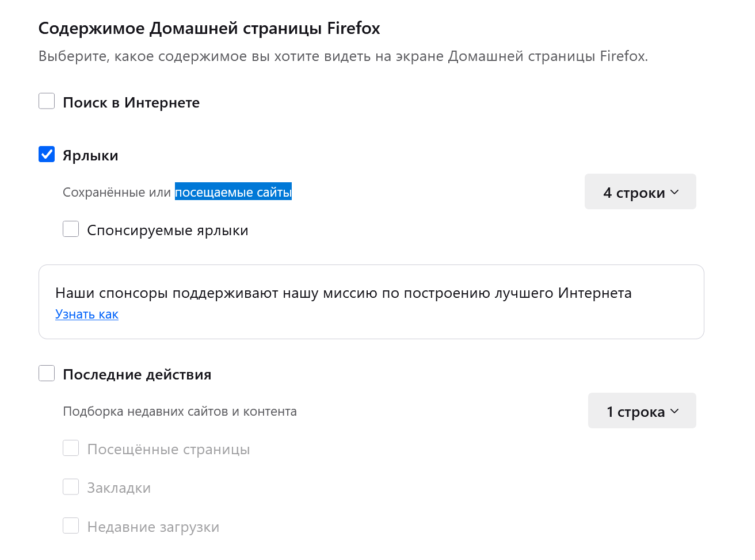
Task: Click the 'Поиск в Интернете' label text
Action: (131, 102)
